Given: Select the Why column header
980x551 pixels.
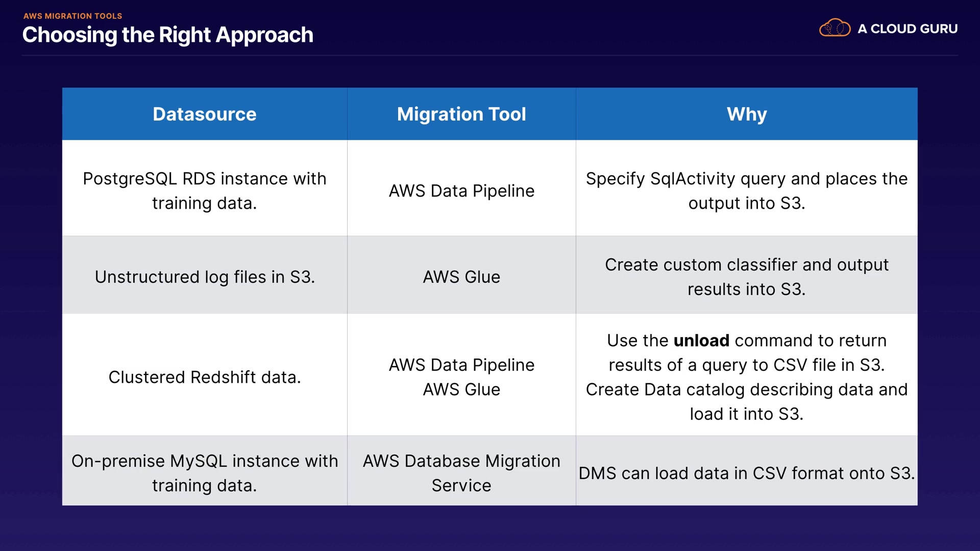Looking at the screenshot, I should coord(746,114).
